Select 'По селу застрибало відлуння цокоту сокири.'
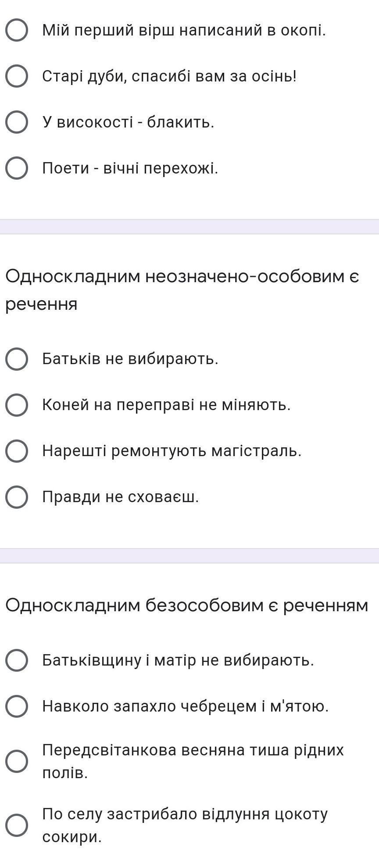This screenshot has width=379, height=868. pyautogui.click(x=17, y=825)
